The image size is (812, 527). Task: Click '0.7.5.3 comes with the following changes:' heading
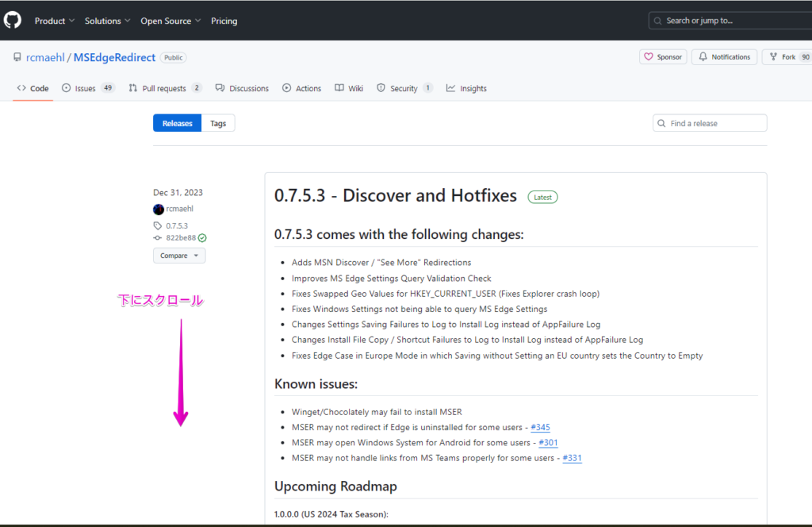pos(399,235)
